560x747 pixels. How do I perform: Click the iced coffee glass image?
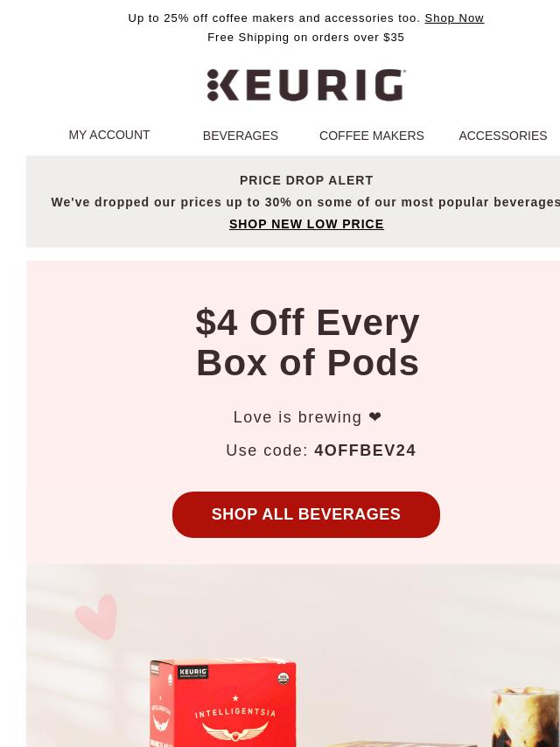coord(526,717)
